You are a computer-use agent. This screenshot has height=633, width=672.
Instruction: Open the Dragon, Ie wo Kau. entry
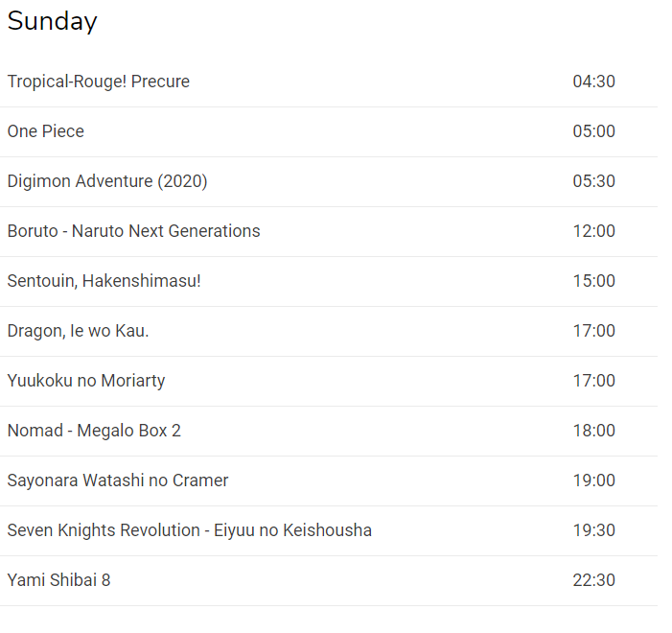pyautogui.click(x=79, y=331)
